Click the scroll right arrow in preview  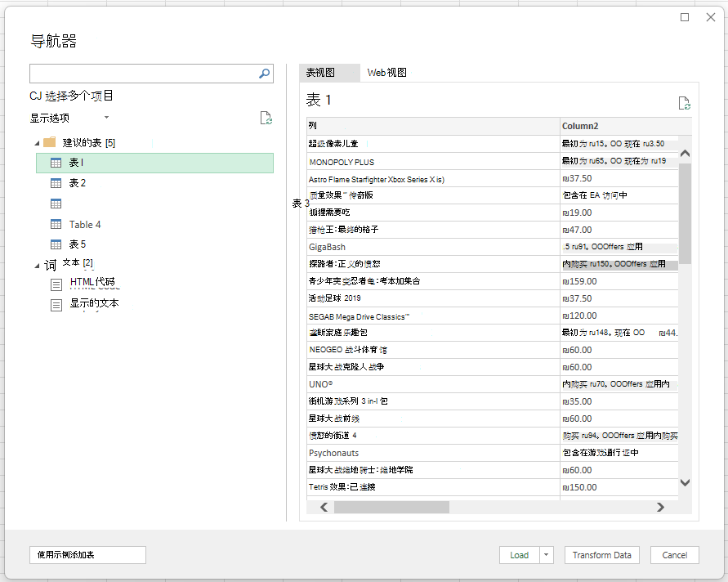coord(660,508)
